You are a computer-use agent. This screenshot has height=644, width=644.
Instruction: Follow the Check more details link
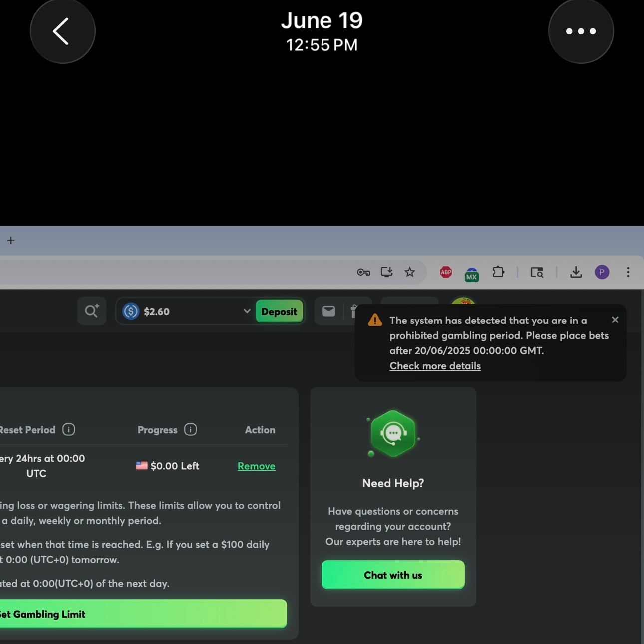435,366
